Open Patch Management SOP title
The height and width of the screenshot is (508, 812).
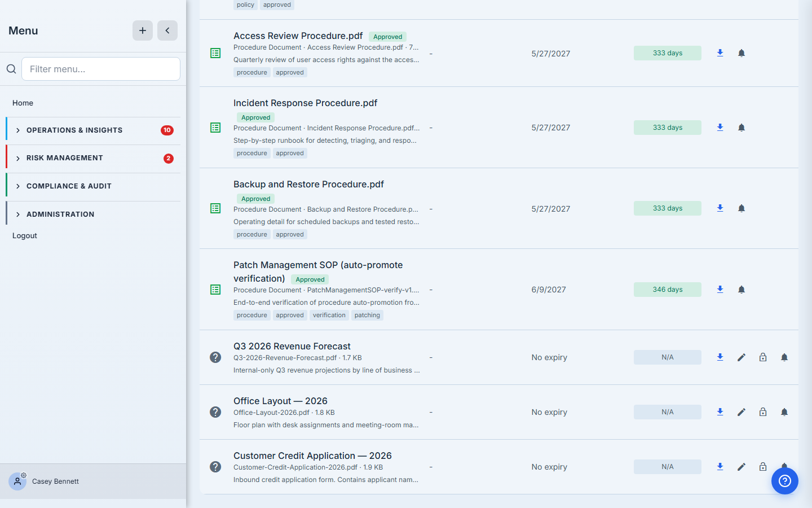(318, 271)
